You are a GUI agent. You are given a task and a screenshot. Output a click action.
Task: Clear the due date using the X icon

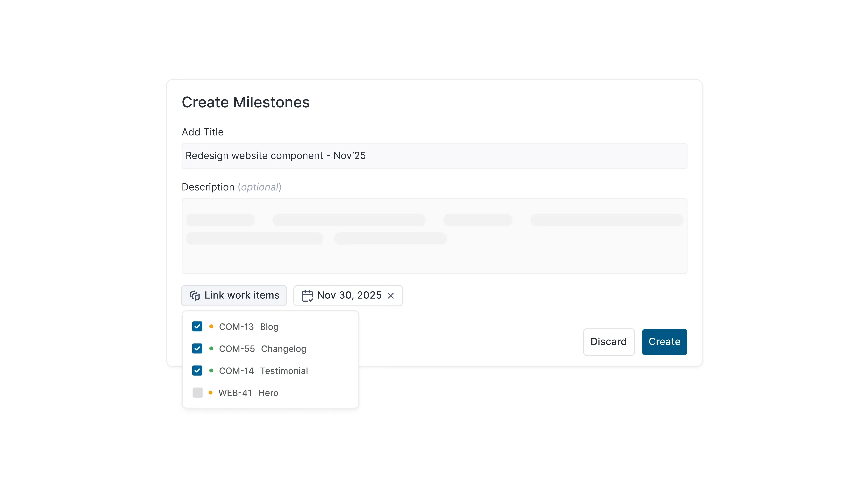pyautogui.click(x=391, y=295)
